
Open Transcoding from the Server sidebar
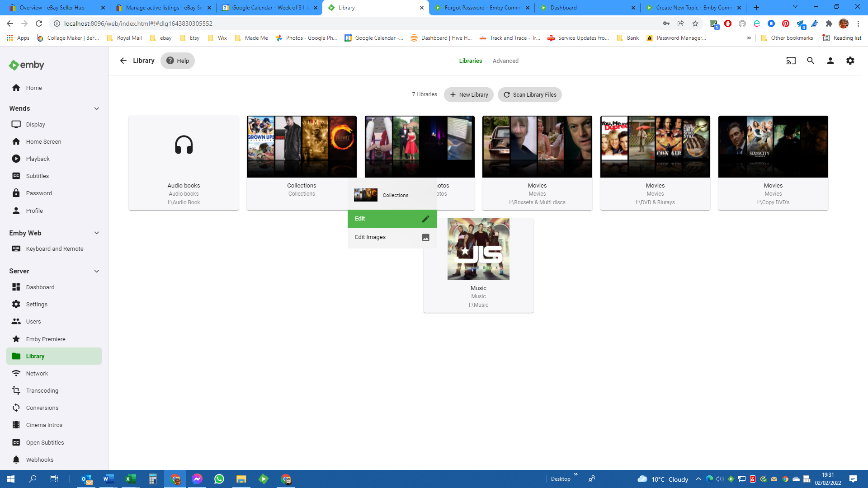click(x=42, y=390)
